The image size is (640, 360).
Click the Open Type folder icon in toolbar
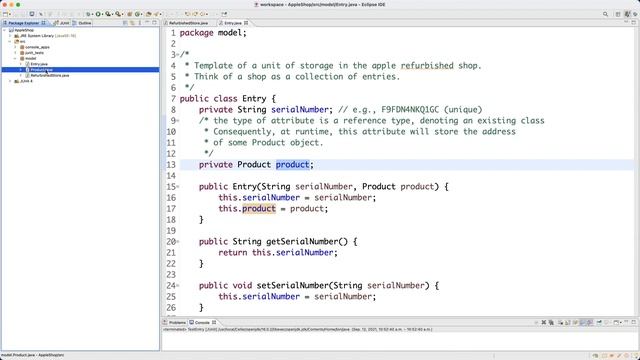pos(149,14)
